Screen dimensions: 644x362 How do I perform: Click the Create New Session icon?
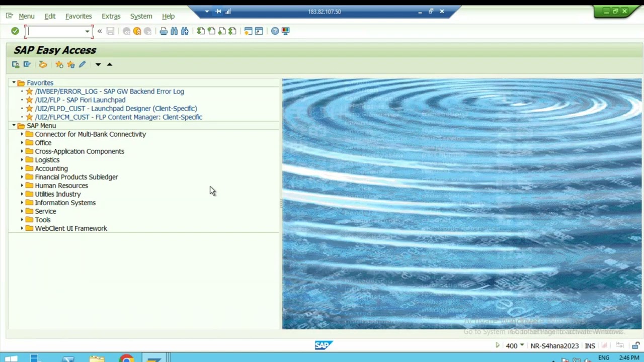pyautogui.click(x=248, y=31)
